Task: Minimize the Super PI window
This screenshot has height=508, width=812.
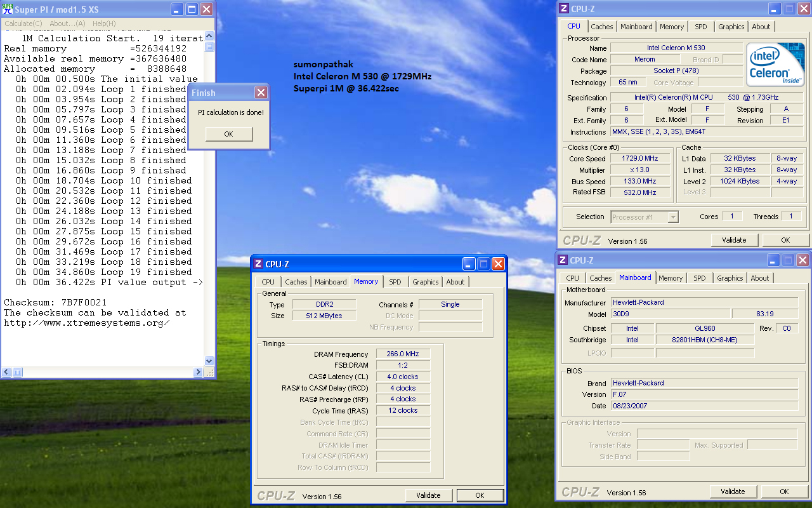Action: pos(176,10)
